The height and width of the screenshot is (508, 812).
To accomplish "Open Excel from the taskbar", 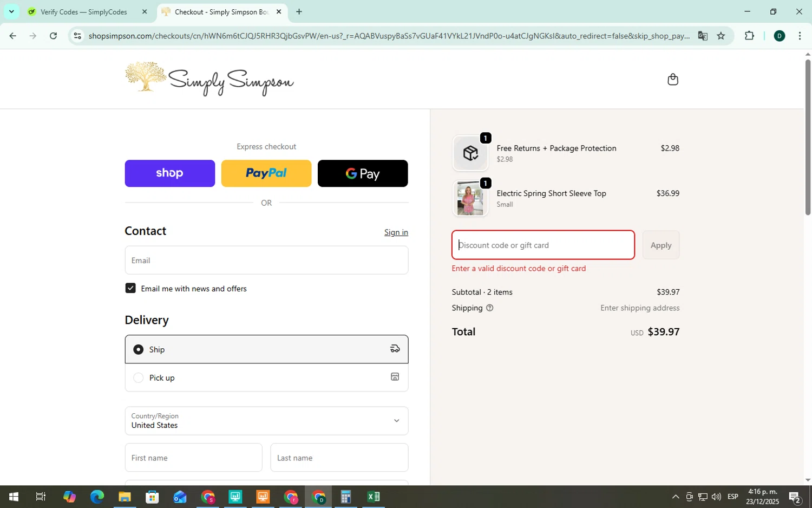I will pos(374,497).
